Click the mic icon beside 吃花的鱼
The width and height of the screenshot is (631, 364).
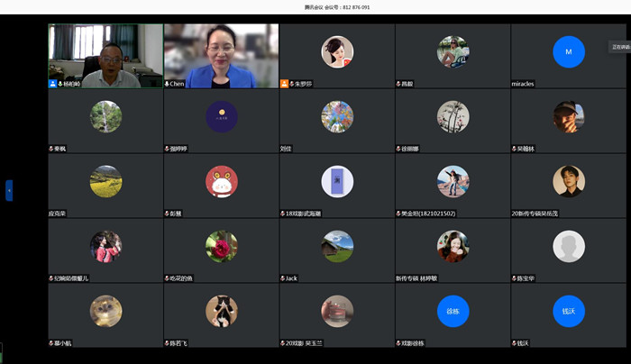coord(168,278)
